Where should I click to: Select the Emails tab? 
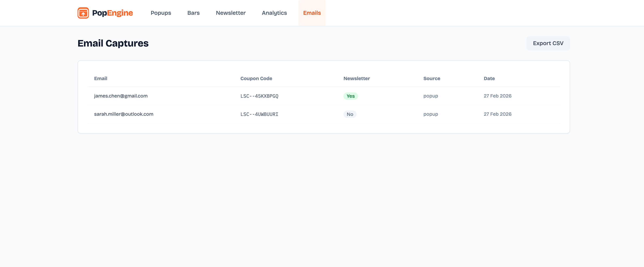(312, 13)
